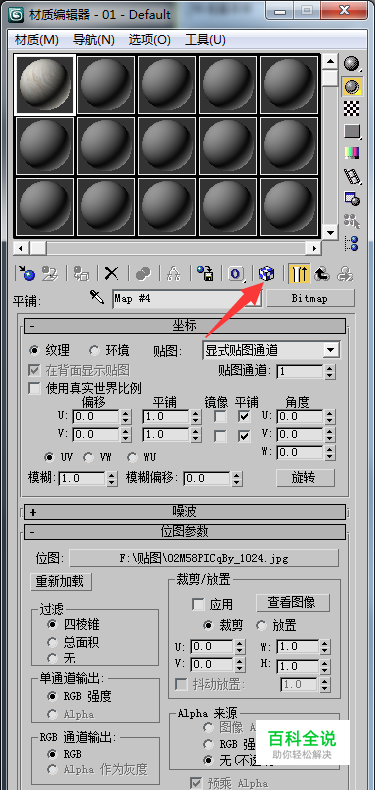Click the Sample UV Tiling icon
The image size is (375, 790).
[x=352, y=131]
